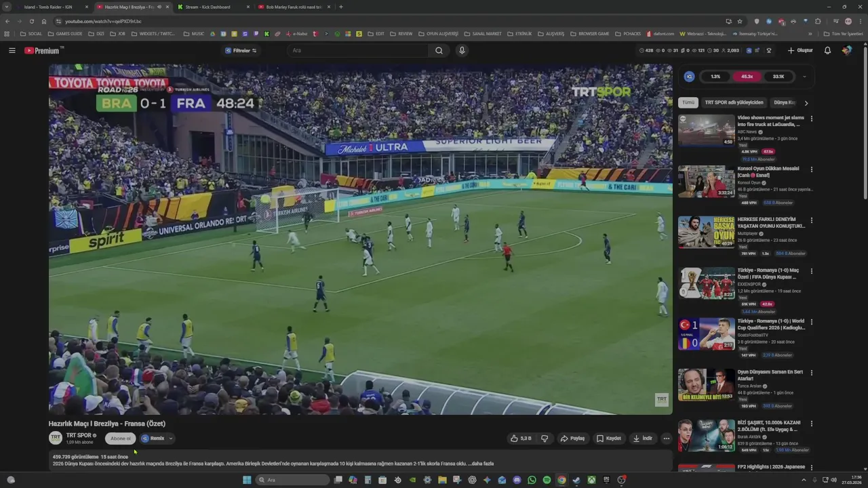Share the video via Paylaş
Image resolution: width=868 pixels, height=488 pixels.
pos(572,439)
